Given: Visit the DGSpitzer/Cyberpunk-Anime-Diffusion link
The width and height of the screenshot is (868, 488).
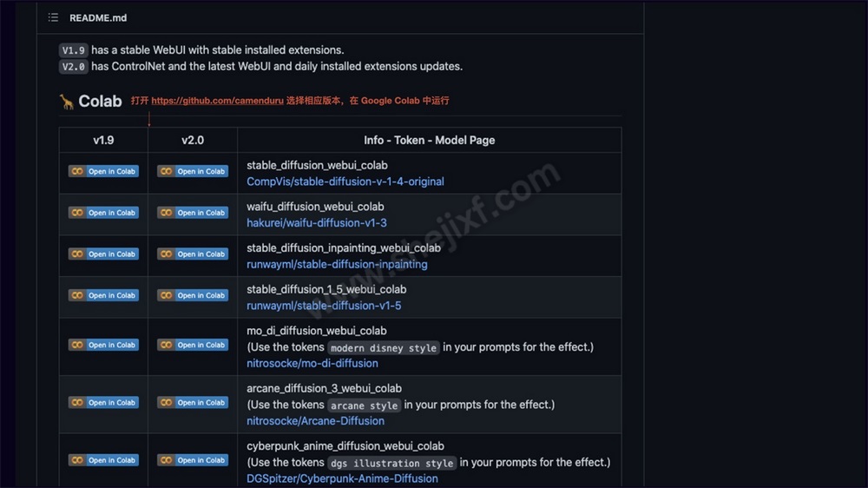Looking at the screenshot, I should (342, 478).
